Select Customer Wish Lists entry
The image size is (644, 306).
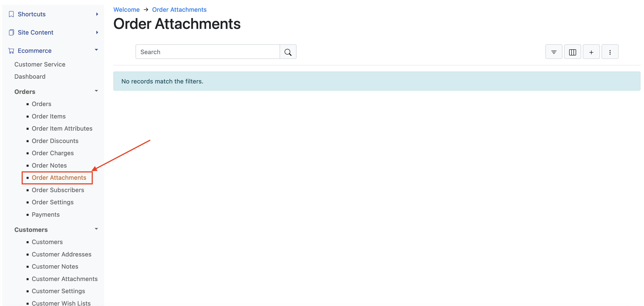(61, 303)
